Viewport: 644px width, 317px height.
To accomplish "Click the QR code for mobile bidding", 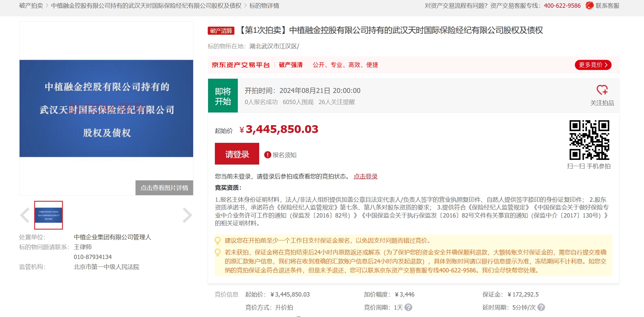I will point(589,140).
